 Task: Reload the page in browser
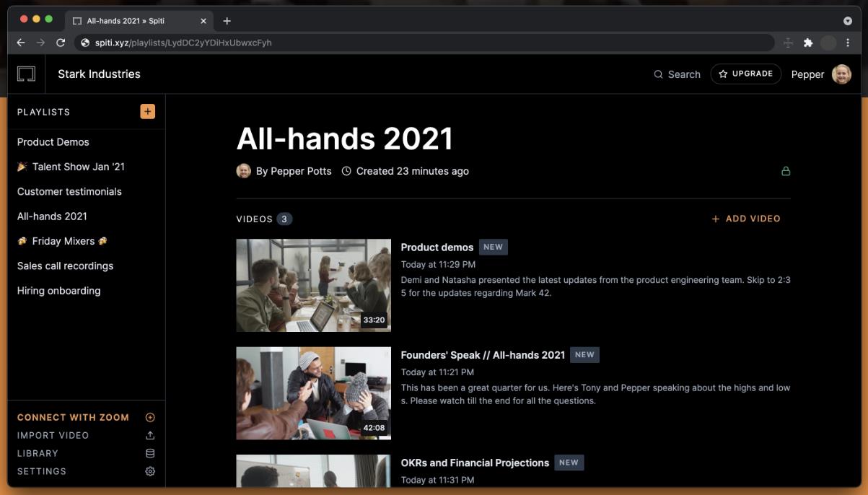click(x=61, y=43)
